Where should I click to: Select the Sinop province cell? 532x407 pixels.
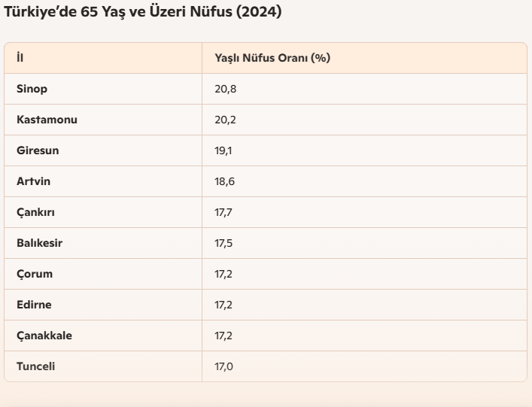[x=32, y=89]
